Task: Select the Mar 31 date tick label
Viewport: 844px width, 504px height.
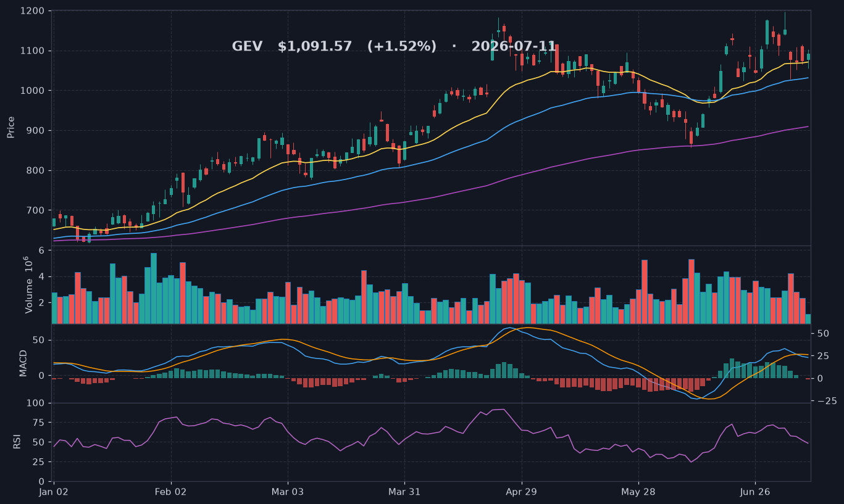Action: [404, 492]
